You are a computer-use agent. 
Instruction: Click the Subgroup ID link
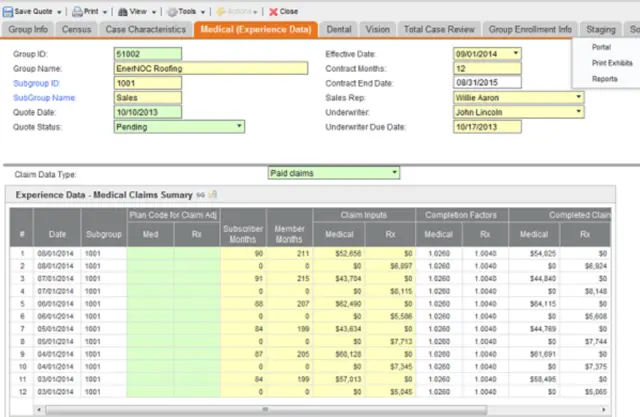tap(37, 83)
